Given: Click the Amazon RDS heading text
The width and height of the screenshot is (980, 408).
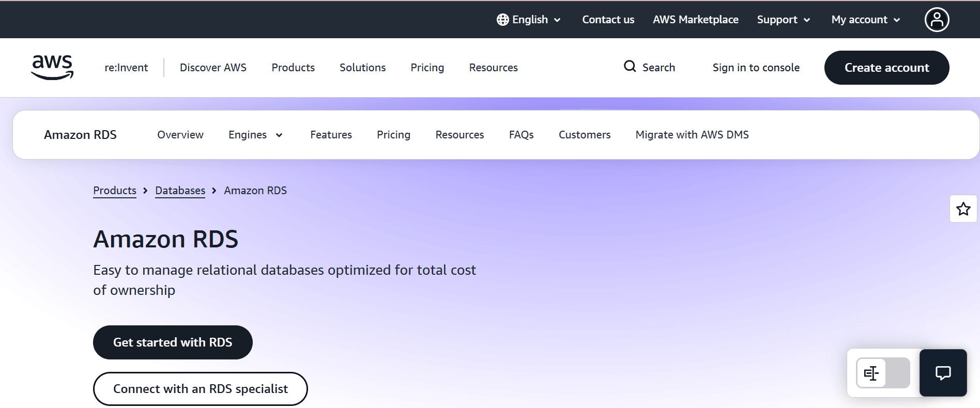Looking at the screenshot, I should pyautogui.click(x=165, y=239).
